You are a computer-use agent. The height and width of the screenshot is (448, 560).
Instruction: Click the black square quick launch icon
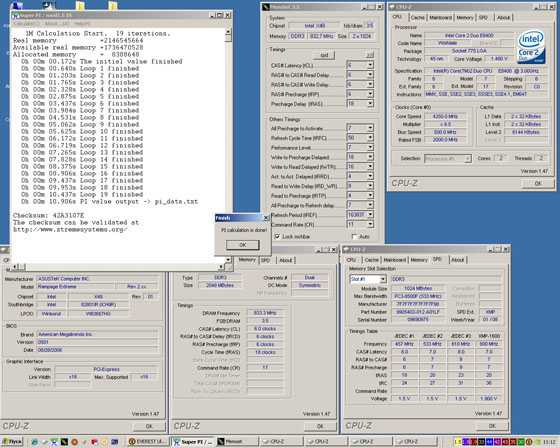(x=64, y=442)
